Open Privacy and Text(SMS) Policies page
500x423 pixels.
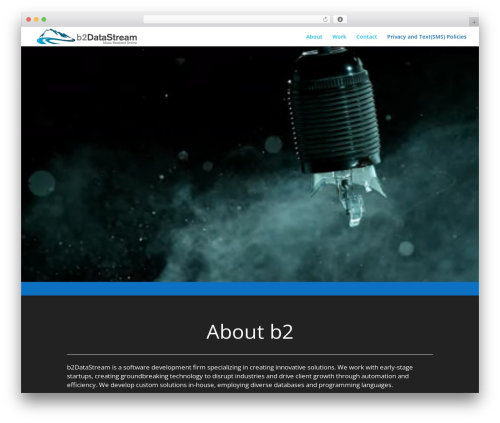[x=426, y=37]
